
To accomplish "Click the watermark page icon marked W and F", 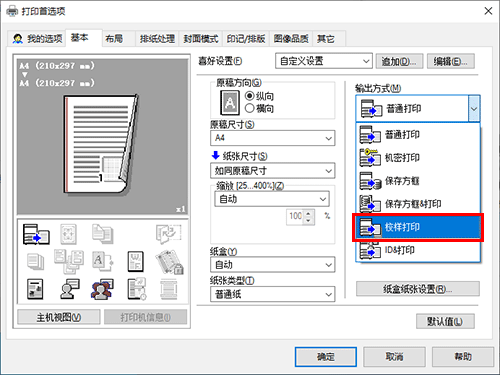I will 136,261.
